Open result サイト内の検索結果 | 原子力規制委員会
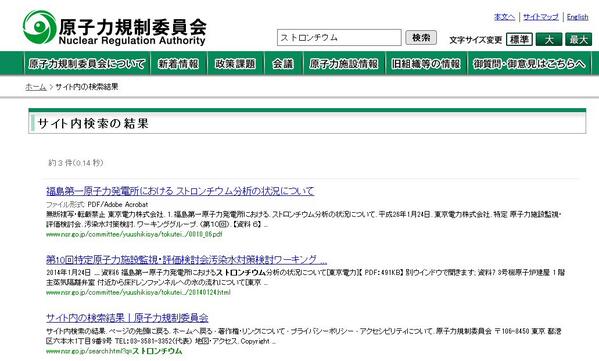Screen dimensions: 599x361 pyautogui.click(x=127, y=317)
